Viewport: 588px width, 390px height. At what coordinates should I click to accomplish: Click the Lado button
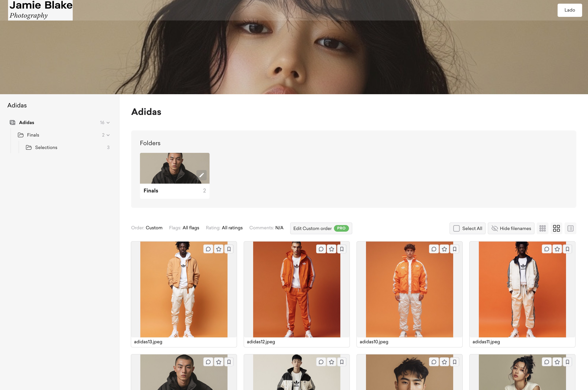point(570,10)
